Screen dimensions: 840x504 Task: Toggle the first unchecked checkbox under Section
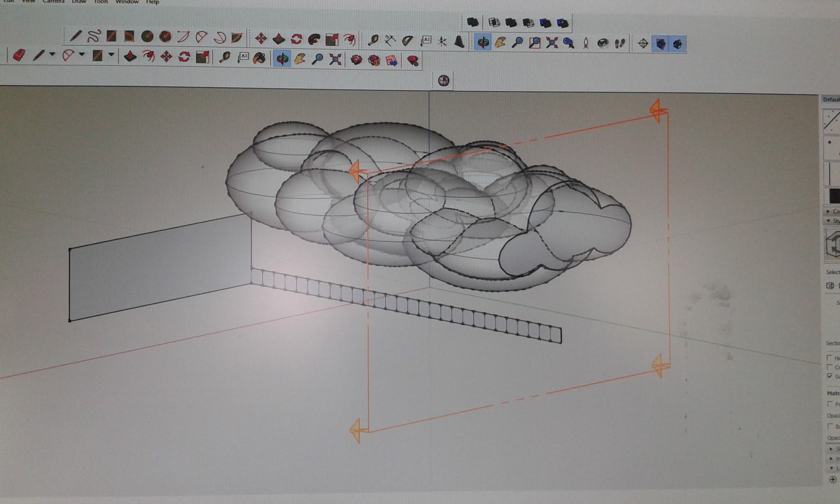click(830, 358)
